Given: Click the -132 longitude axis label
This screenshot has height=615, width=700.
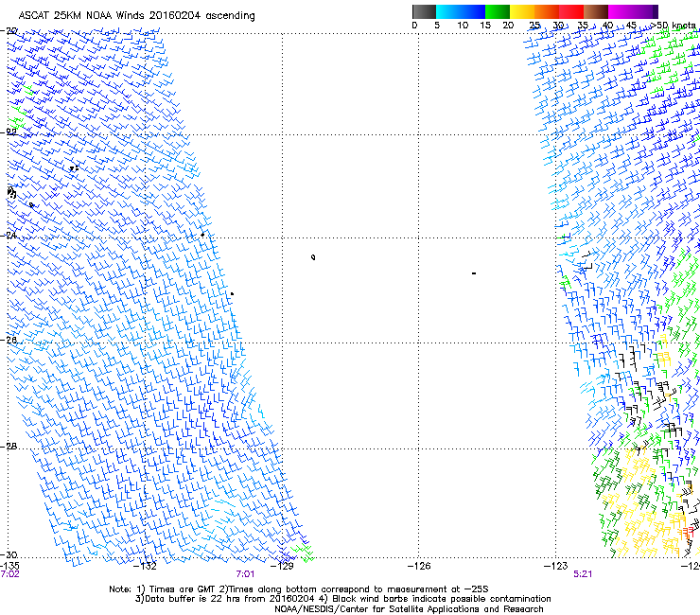Looking at the screenshot, I should point(145,566).
